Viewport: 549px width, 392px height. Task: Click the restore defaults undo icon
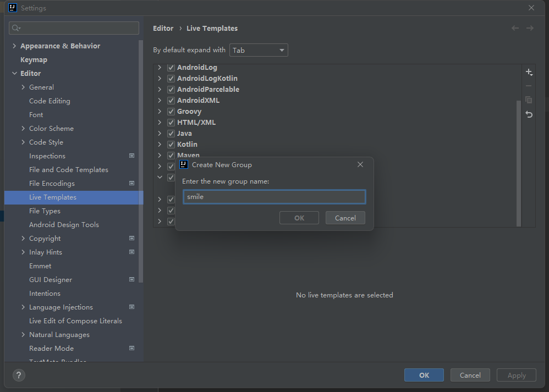[x=529, y=114]
